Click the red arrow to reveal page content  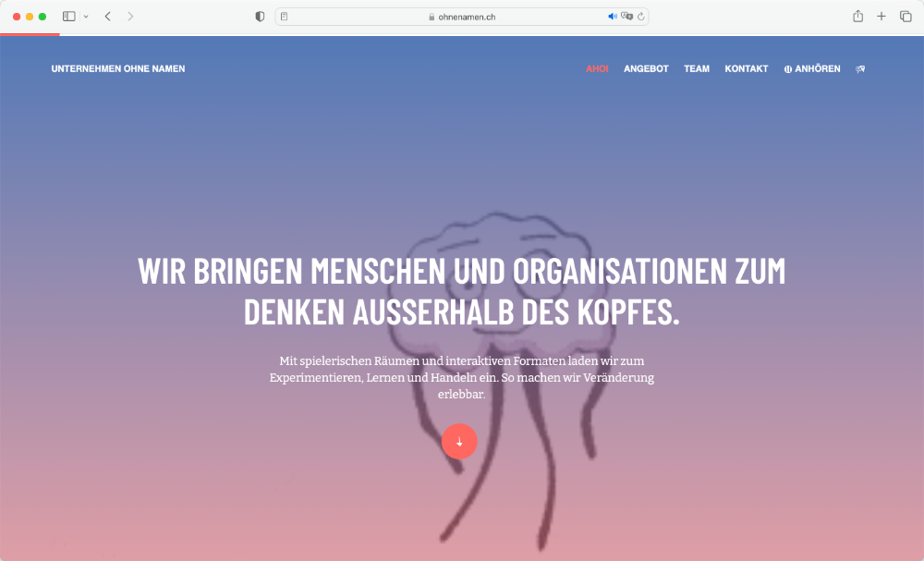click(x=460, y=442)
